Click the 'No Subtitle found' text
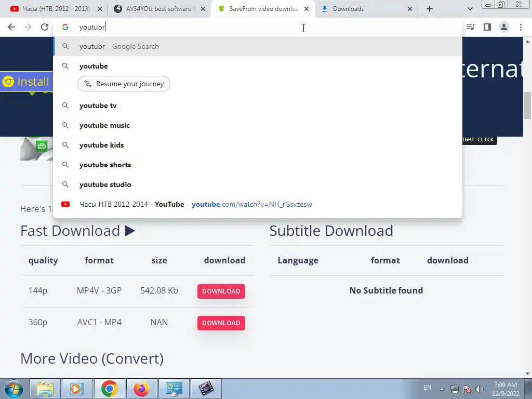Image resolution: width=532 pixels, height=399 pixels. pos(386,290)
